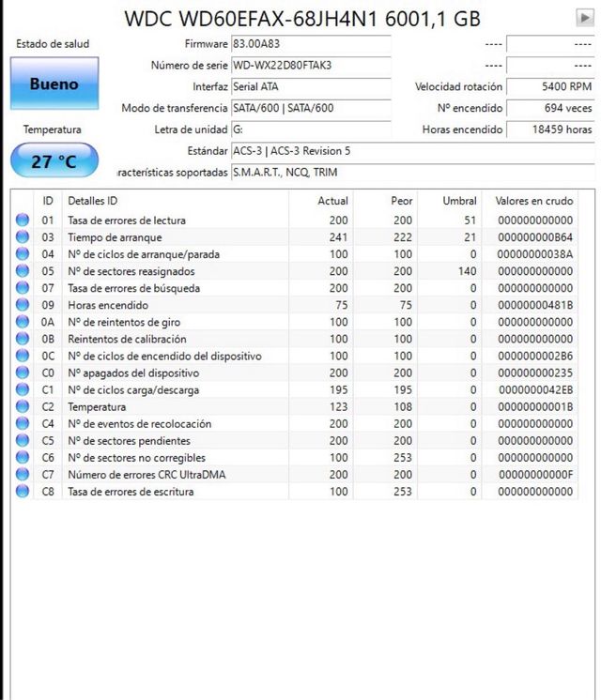Click the Firmware field showing 83.00A83
The width and height of the screenshot is (601, 700).
click(x=310, y=44)
